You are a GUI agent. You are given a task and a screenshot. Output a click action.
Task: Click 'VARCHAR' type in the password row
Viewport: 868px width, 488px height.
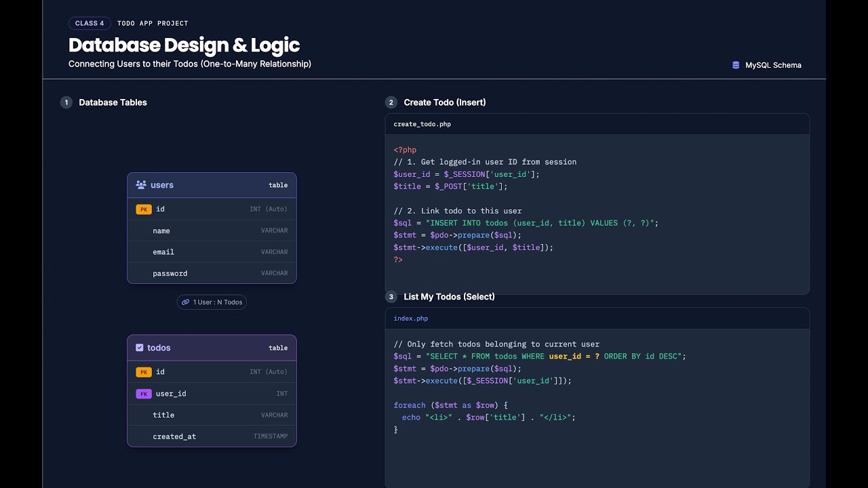coord(275,273)
